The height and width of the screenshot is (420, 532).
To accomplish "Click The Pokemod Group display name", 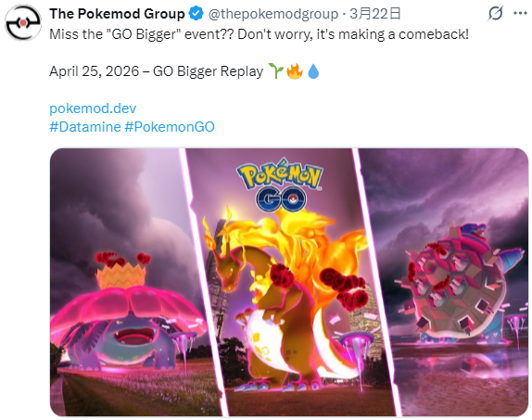I will [x=117, y=14].
